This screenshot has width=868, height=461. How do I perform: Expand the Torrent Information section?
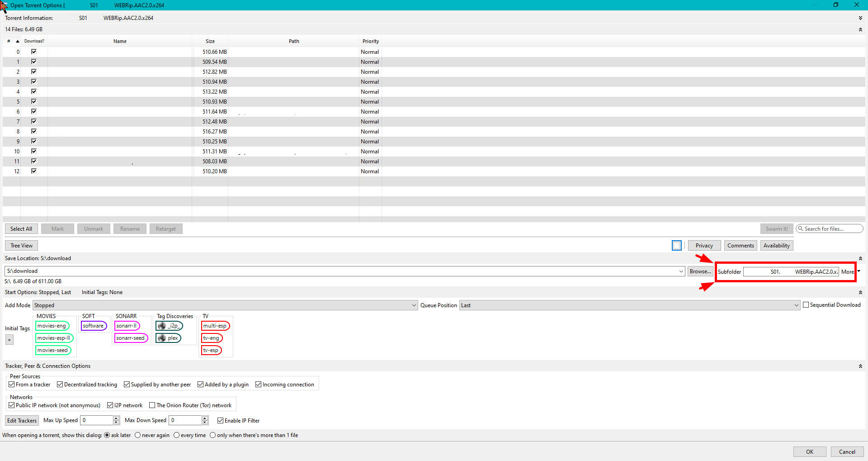(860, 18)
